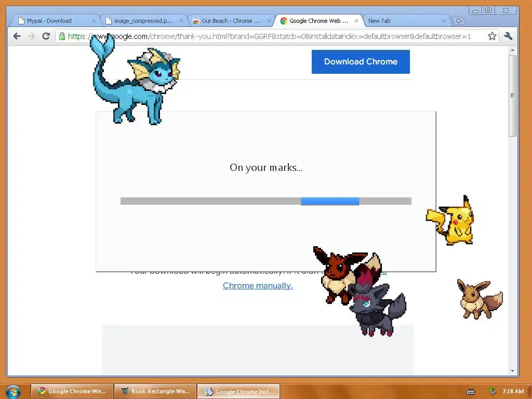Viewport: 532px width, 399px height.
Task: Click the light brown Eevee sprite
Action: 480,299
